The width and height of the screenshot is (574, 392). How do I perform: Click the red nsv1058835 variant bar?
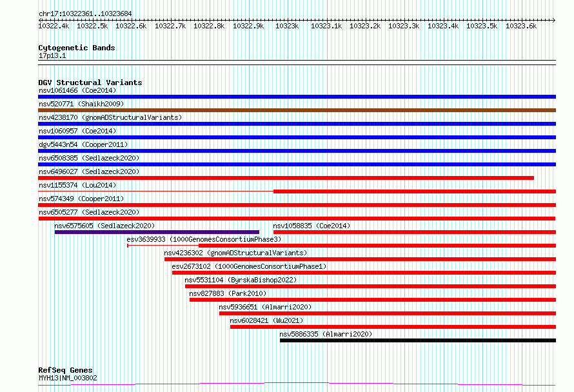tap(415, 232)
